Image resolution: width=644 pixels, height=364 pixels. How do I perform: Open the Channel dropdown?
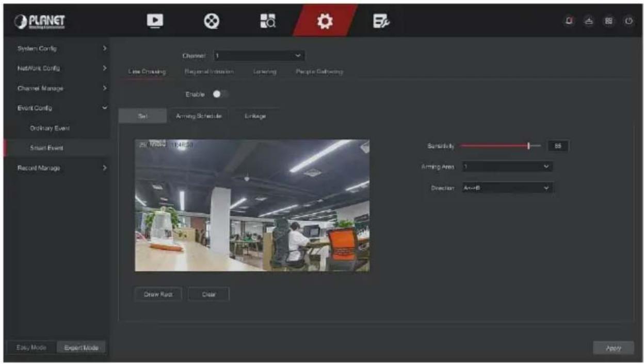pos(259,55)
